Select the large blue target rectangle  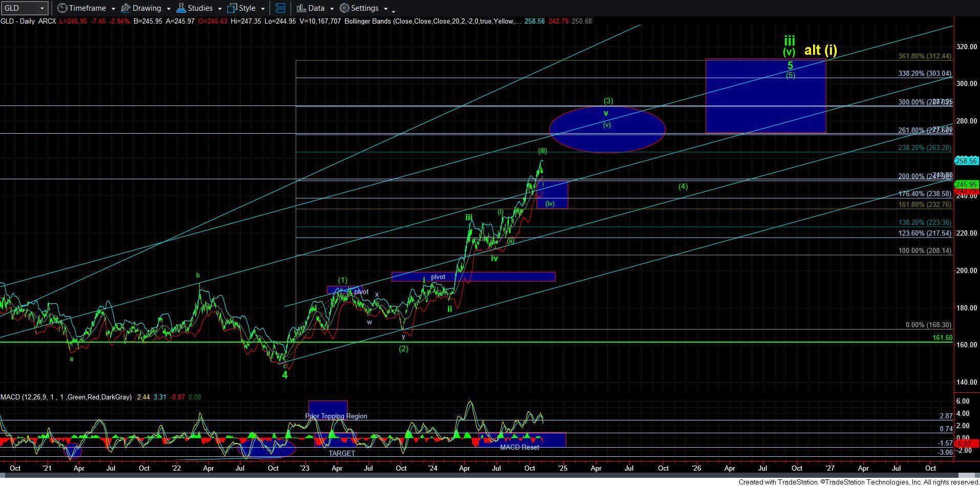point(765,96)
